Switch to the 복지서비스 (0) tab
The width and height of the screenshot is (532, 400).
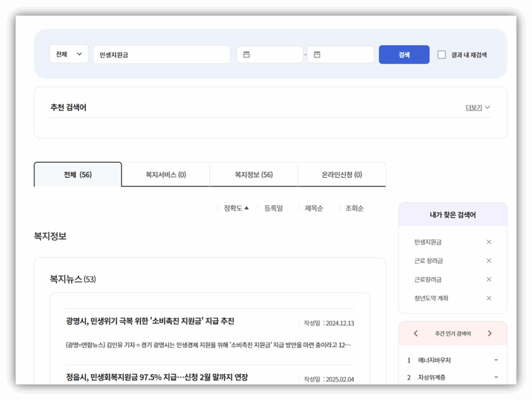[x=166, y=175]
